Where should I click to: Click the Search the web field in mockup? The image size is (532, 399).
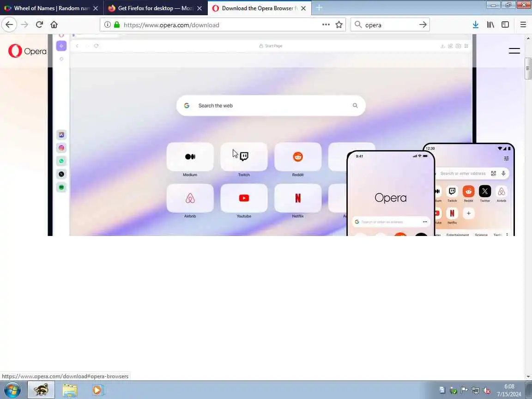tap(271, 105)
